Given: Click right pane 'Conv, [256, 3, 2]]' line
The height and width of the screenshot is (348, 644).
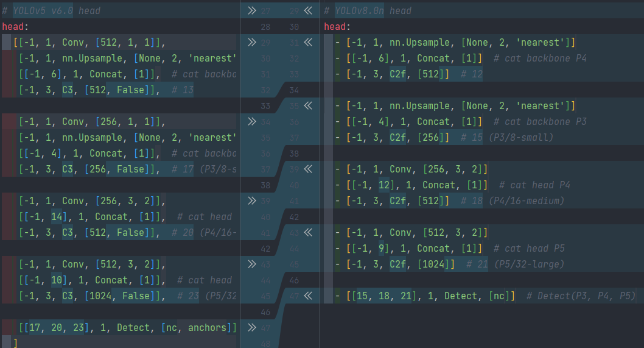Looking at the screenshot, I should click(x=411, y=169).
